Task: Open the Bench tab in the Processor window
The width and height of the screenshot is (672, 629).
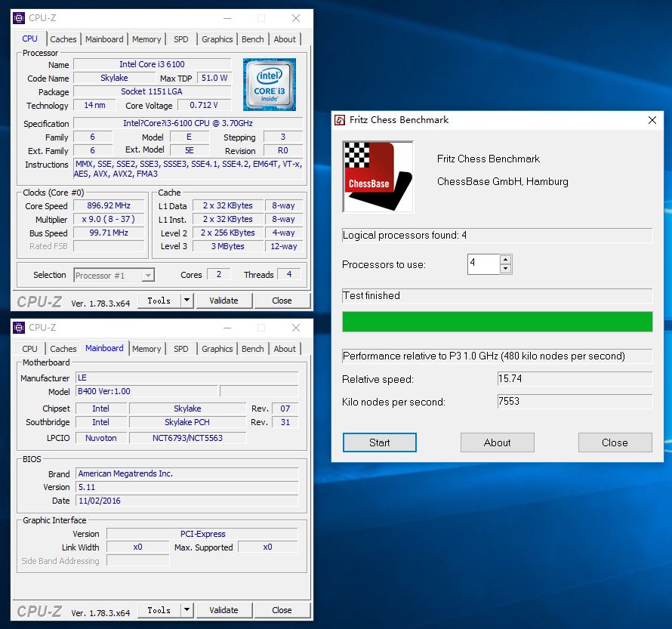Action: pos(253,39)
